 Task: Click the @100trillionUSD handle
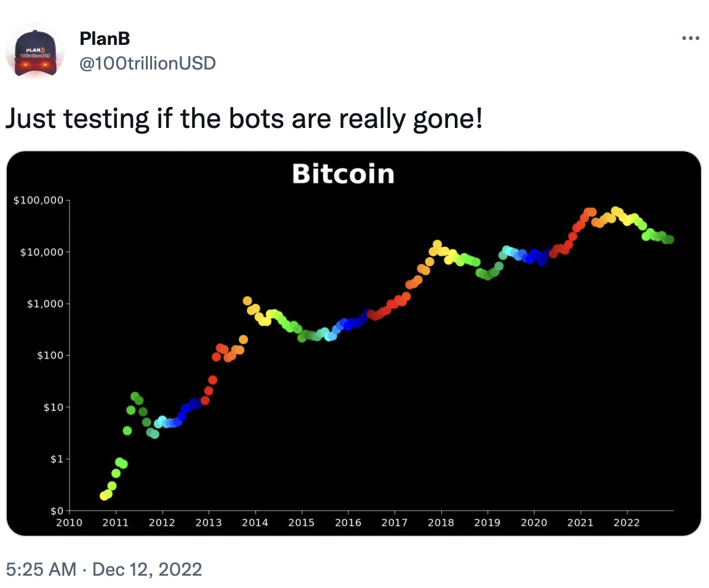click(148, 63)
